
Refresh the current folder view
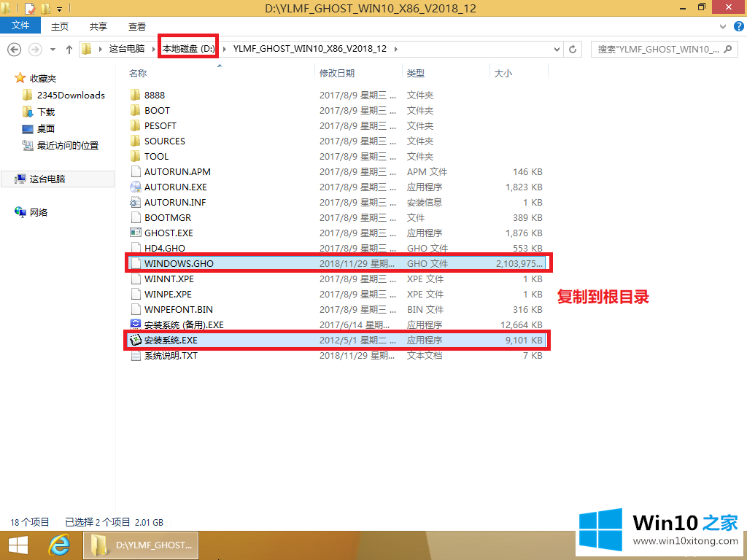(573, 49)
